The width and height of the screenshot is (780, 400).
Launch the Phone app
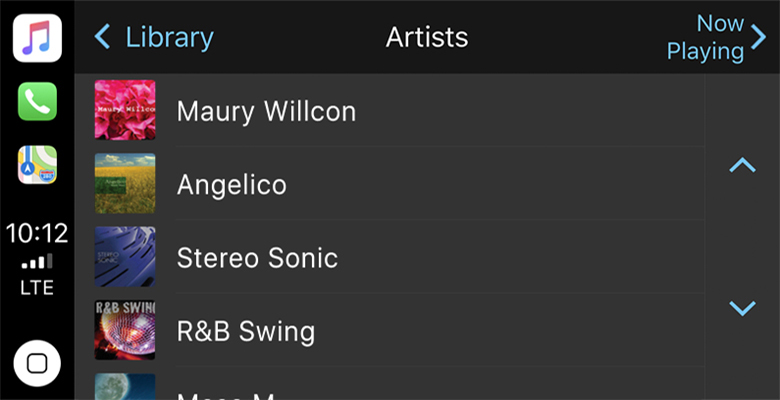[x=37, y=101]
